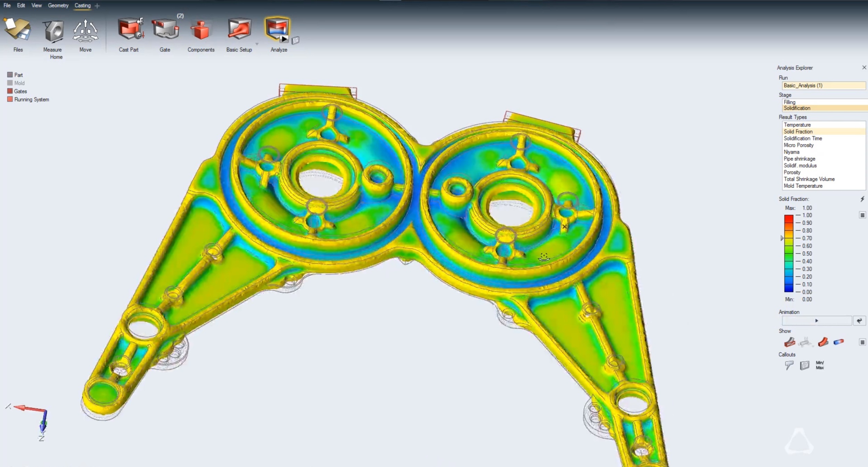Toggle the show part icon in Show
Screen dimensions: 868x467
point(823,342)
